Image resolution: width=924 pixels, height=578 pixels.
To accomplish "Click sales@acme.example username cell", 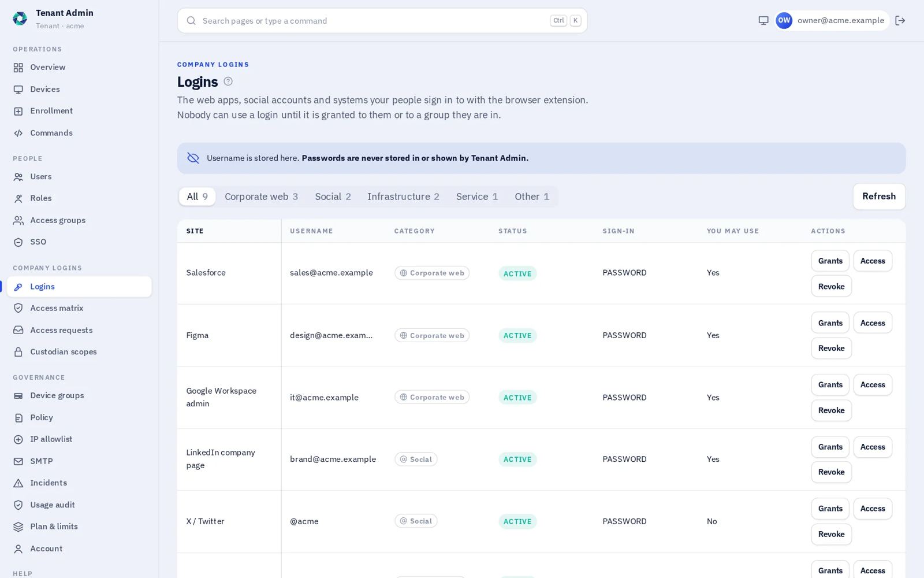I will (x=331, y=273).
